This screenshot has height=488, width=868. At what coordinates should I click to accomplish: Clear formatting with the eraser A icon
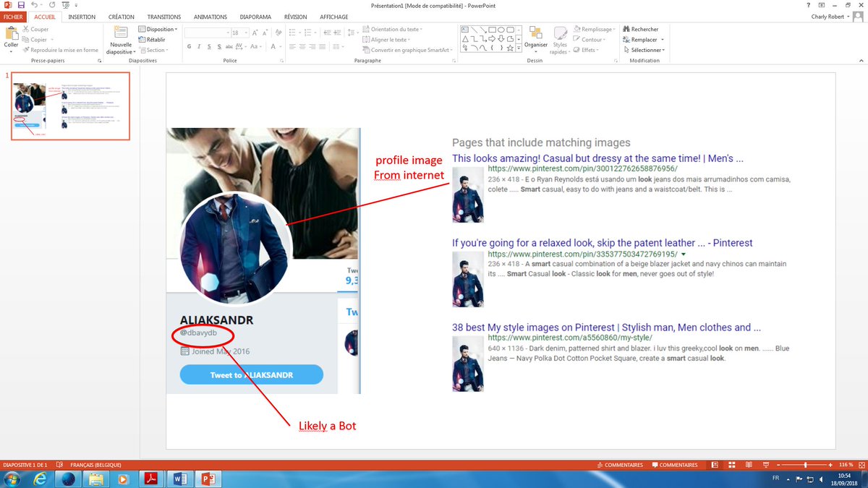[278, 33]
